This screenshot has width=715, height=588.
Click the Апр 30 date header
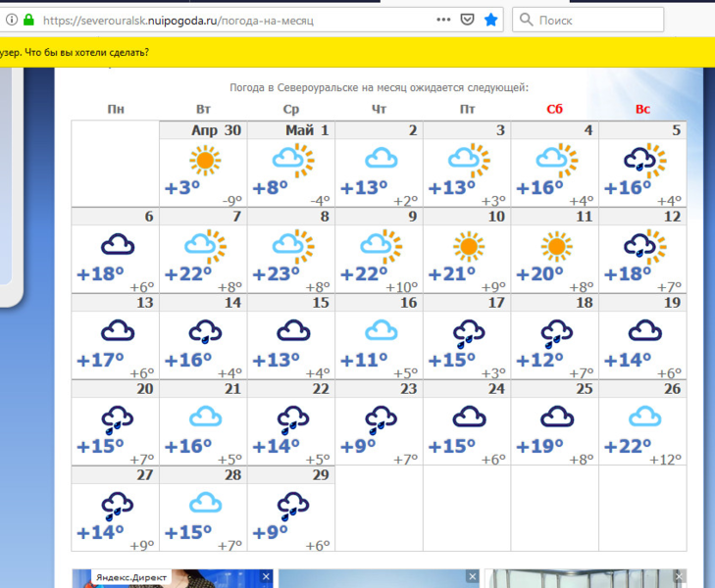click(x=216, y=130)
